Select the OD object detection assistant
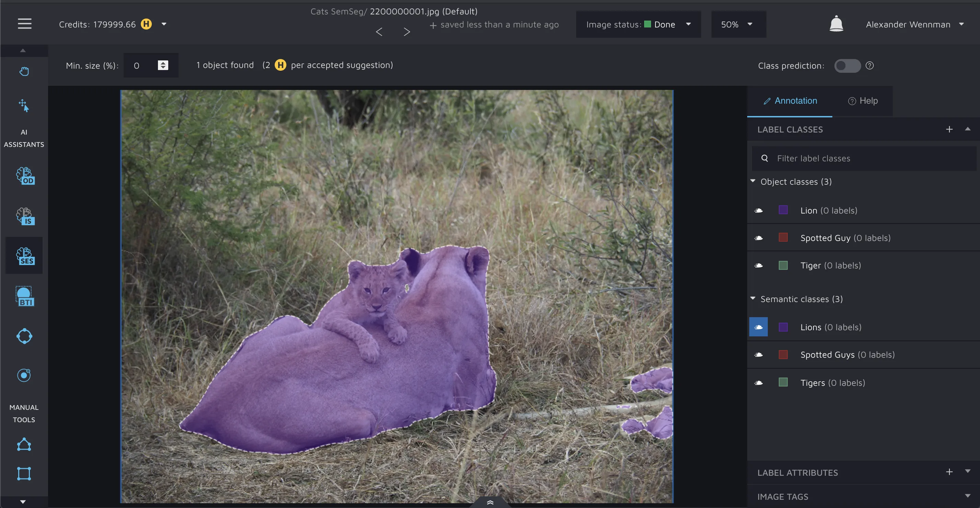Image resolution: width=980 pixels, height=508 pixels. [25, 176]
